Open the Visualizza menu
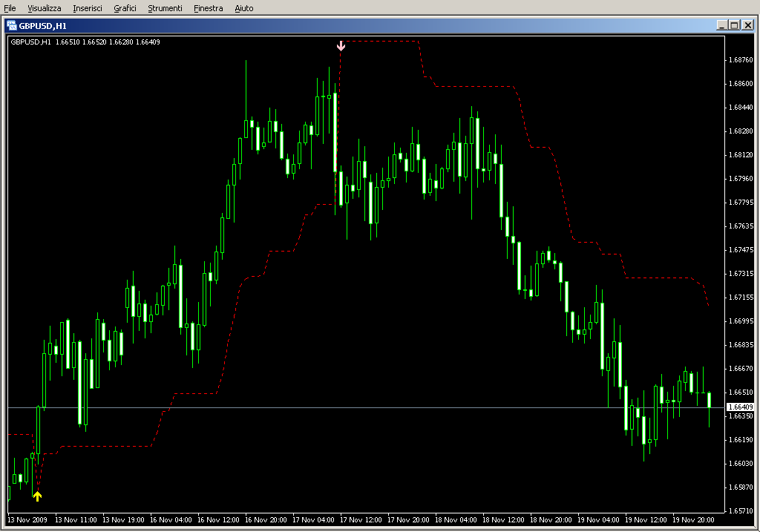 click(44, 8)
